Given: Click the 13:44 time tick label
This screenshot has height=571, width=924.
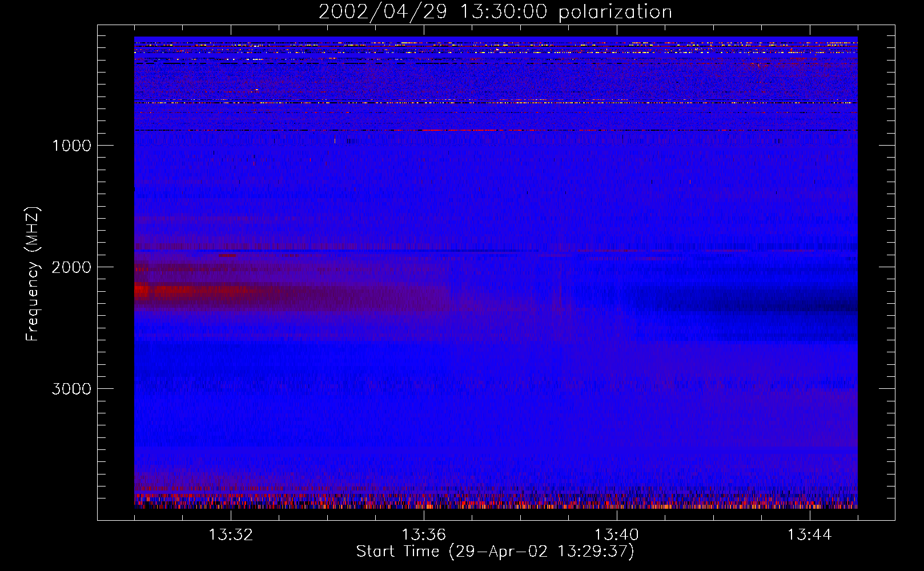Looking at the screenshot, I should pyautogui.click(x=810, y=535).
